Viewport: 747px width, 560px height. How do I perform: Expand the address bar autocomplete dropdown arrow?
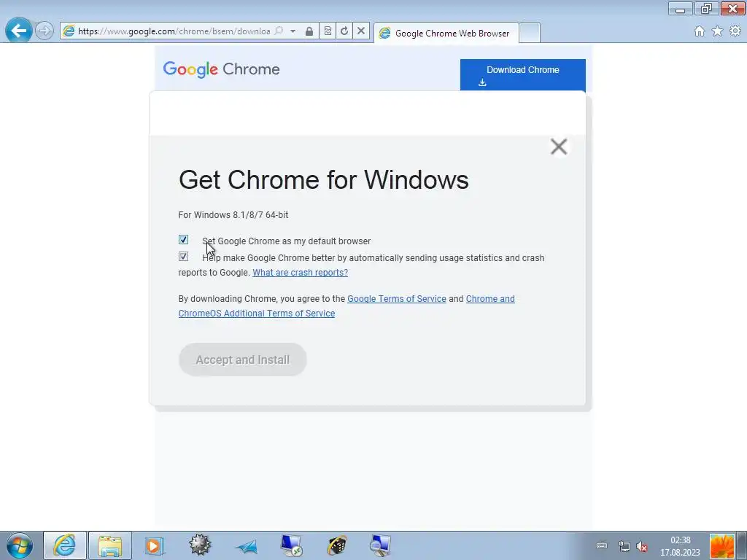tap(293, 31)
